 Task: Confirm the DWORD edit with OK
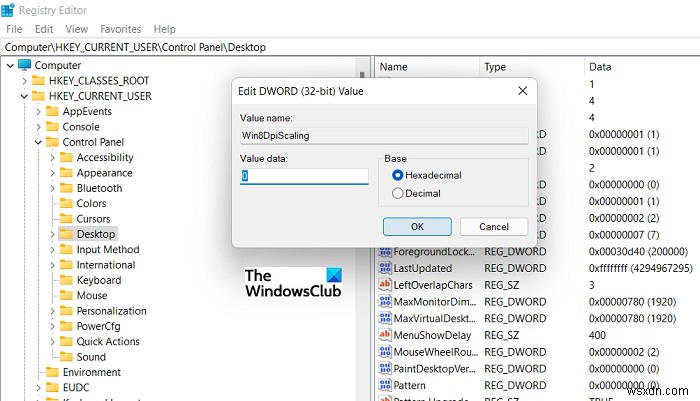(417, 226)
